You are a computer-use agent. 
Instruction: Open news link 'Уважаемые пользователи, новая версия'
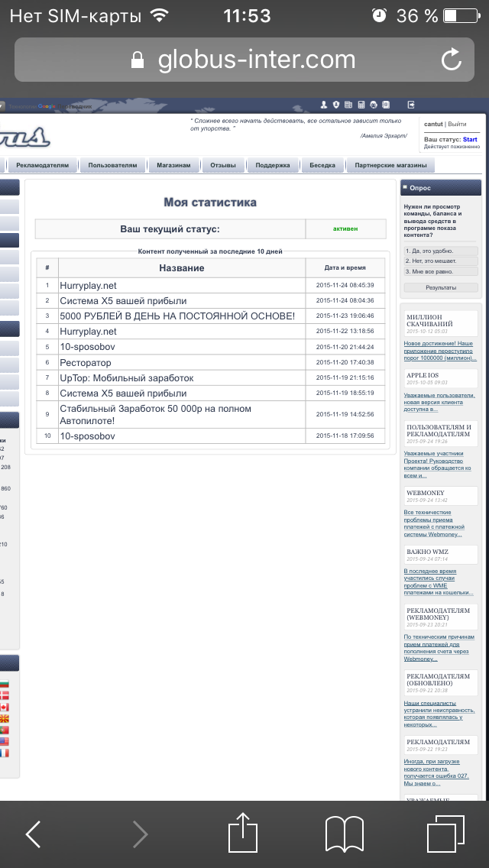point(439,403)
